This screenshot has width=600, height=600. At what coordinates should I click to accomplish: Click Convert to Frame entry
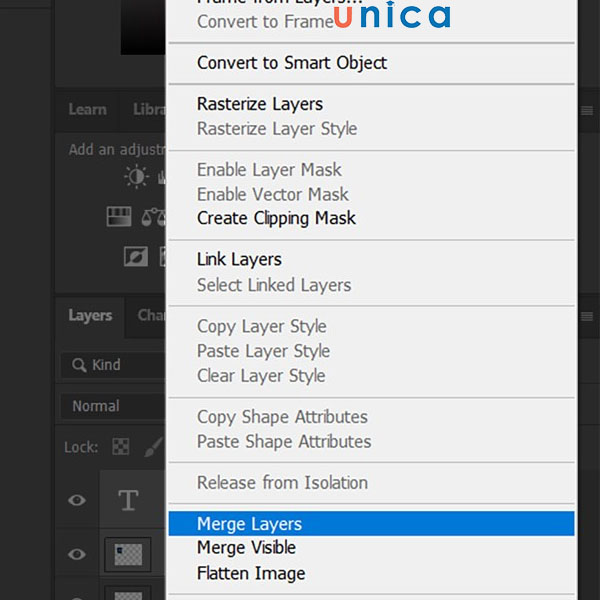click(371, 22)
